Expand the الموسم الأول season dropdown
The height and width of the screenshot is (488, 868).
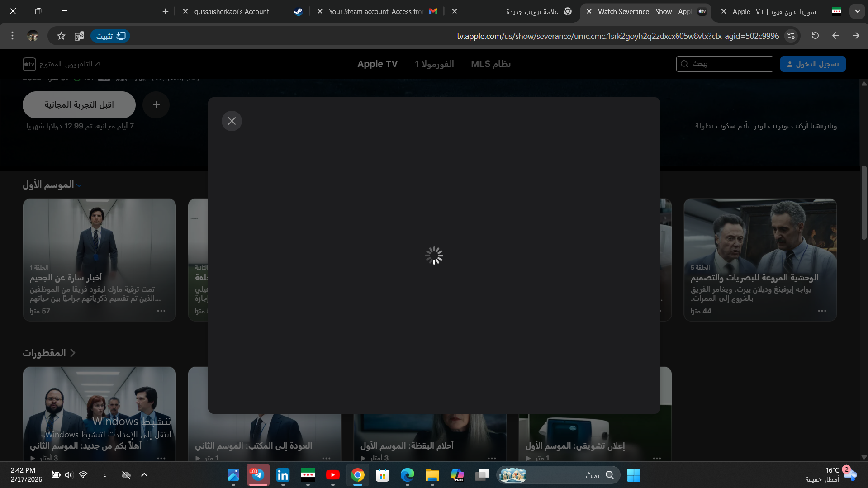click(x=52, y=185)
